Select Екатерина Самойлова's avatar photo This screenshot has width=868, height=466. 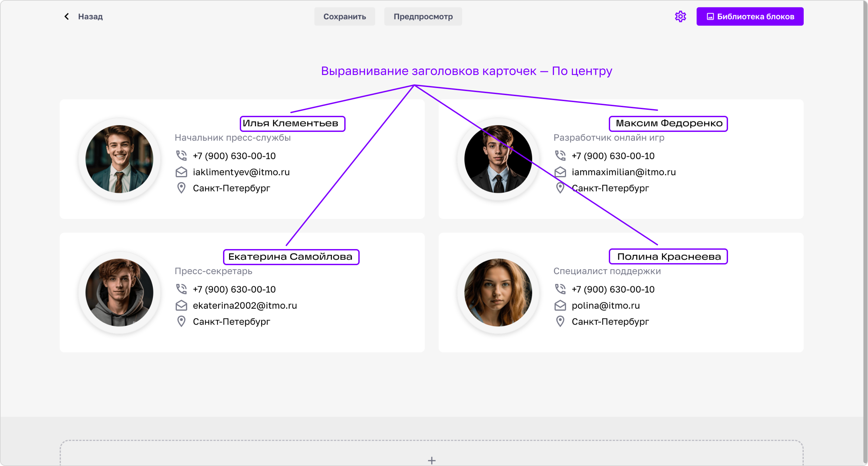[119, 293]
